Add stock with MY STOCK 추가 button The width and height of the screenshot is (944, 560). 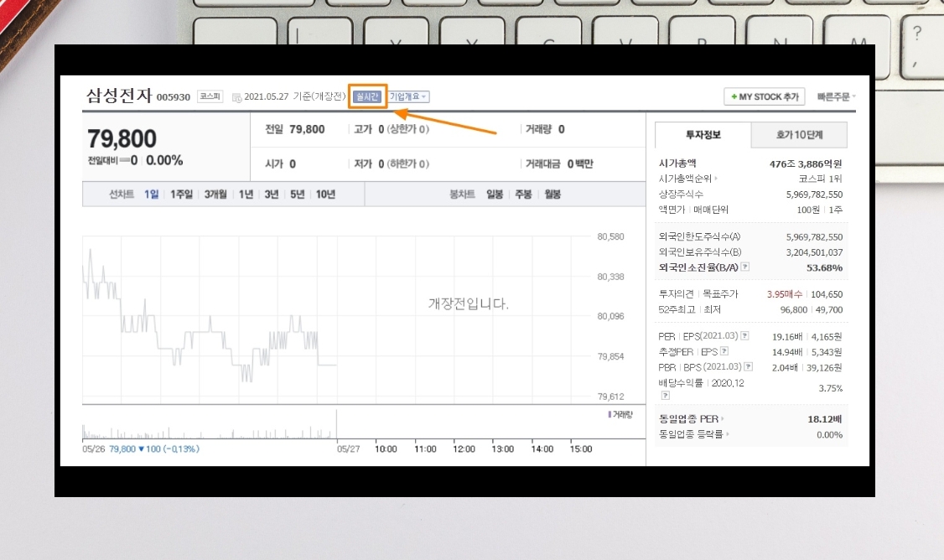[765, 96]
